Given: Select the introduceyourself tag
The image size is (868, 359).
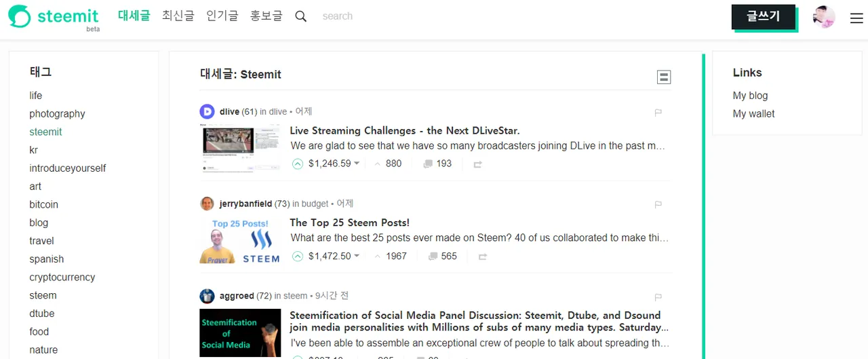Looking at the screenshot, I should (x=68, y=168).
